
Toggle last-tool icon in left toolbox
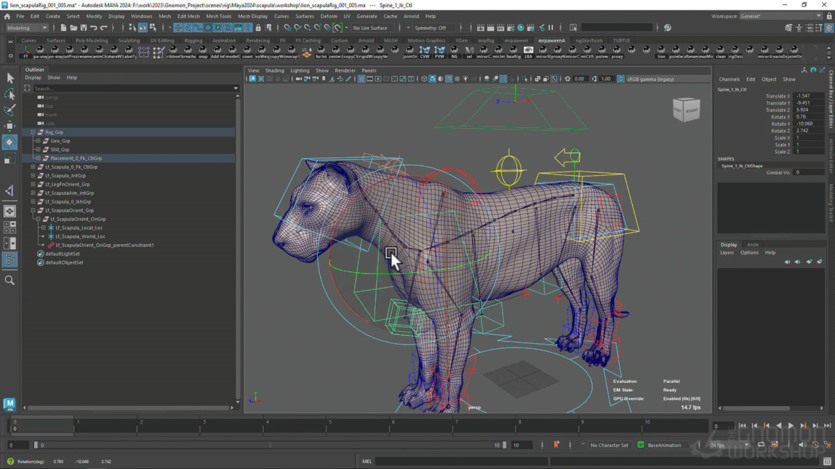10,191
